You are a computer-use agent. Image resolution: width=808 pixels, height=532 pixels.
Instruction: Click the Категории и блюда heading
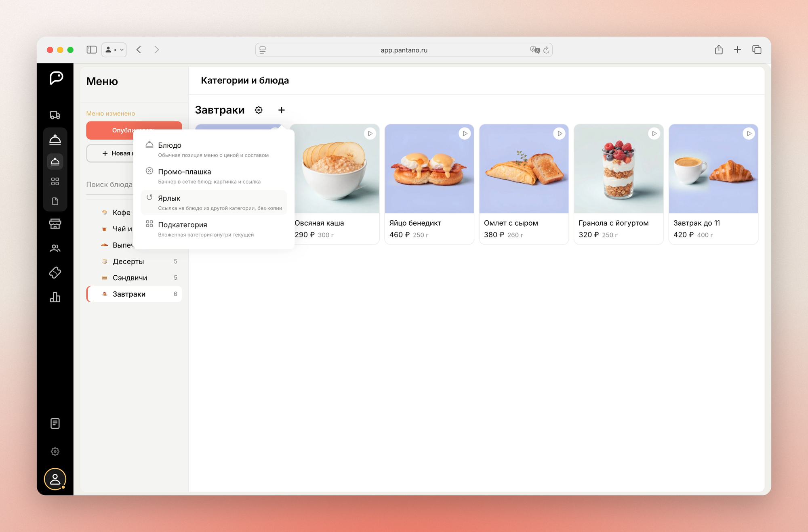[245, 80]
